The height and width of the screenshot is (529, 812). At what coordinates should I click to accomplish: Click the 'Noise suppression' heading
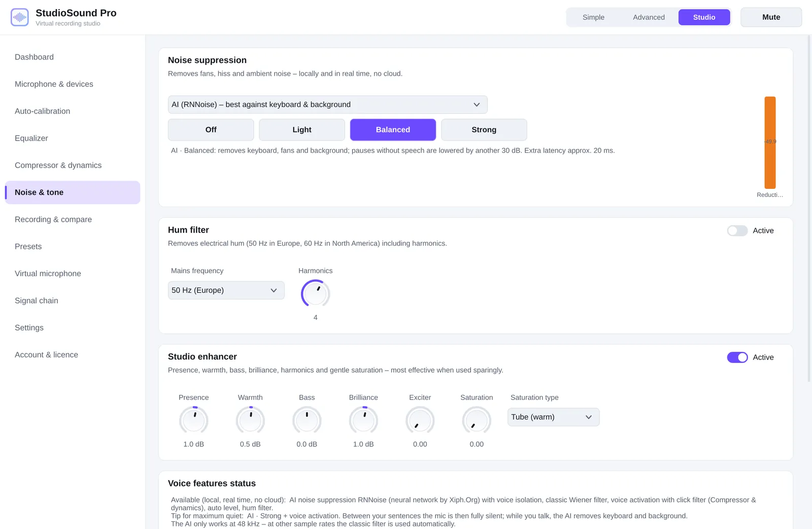click(207, 60)
